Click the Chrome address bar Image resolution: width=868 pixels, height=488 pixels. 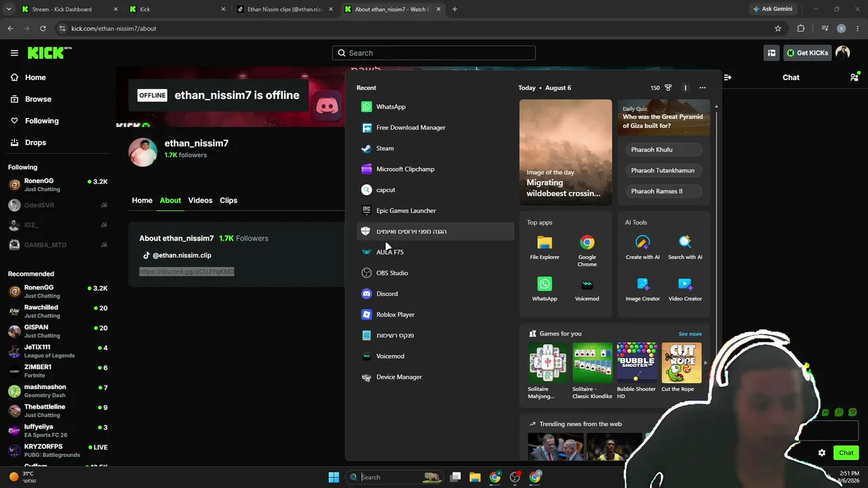click(x=414, y=28)
